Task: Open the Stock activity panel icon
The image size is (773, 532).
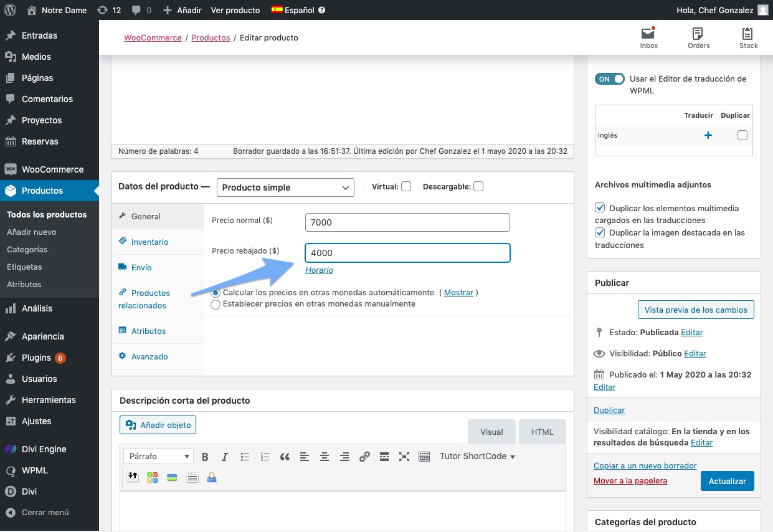Action: [x=748, y=37]
